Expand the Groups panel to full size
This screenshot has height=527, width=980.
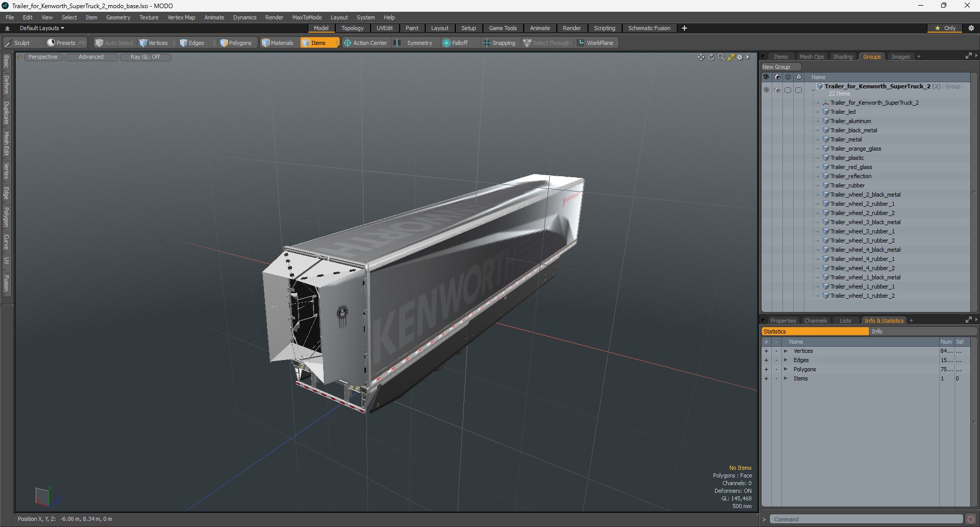968,56
